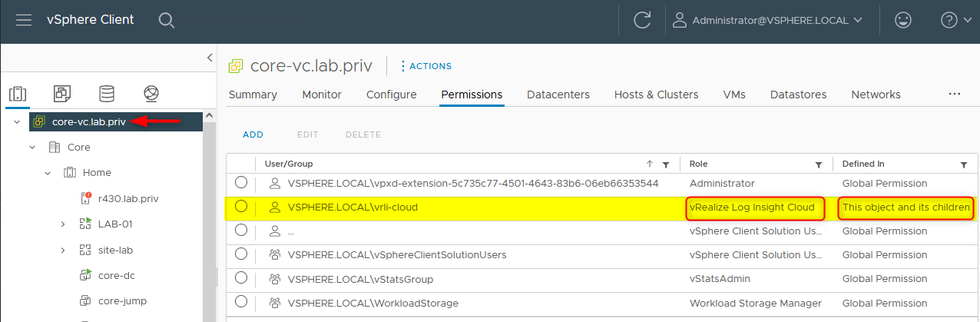Open the Datastores tab
This screenshot has height=322, width=980.
coord(798,95)
